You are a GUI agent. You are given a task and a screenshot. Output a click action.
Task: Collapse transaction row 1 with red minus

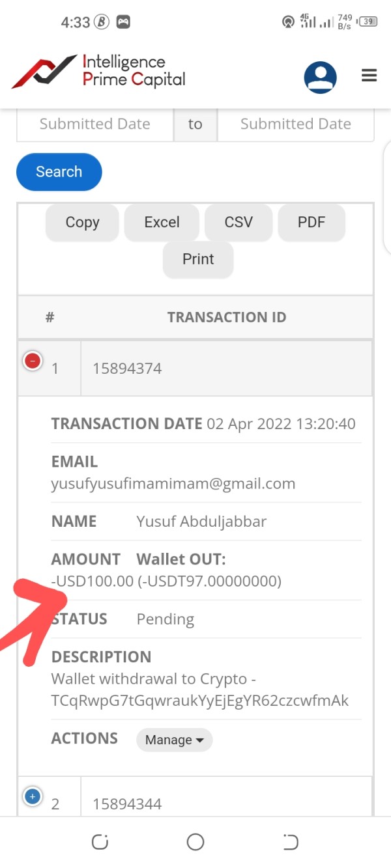pyautogui.click(x=33, y=360)
